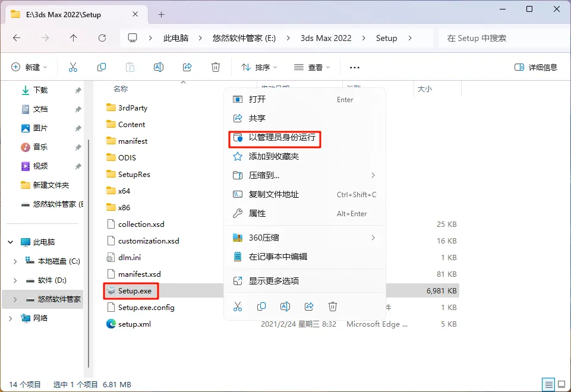Expand the chevron after Setup in the address bar
The width and height of the screenshot is (571, 392).
[x=410, y=38]
